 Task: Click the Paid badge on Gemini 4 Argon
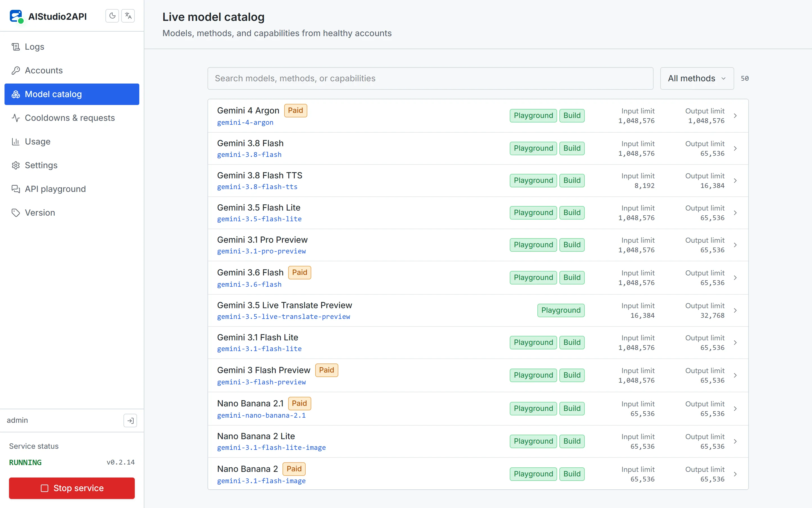(x=295, y=111)
